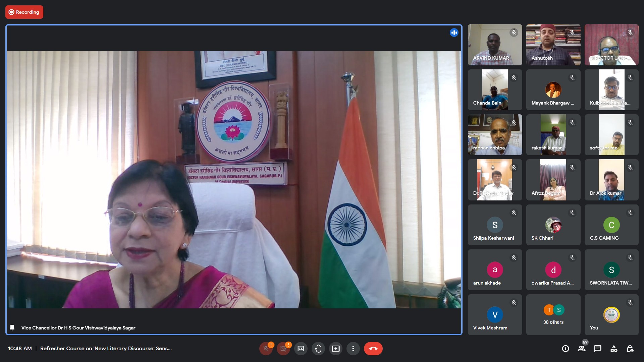Click the speaking audio indicator on the main video
Viewport: 644px width, 362px height.
[x=454, y=33]
